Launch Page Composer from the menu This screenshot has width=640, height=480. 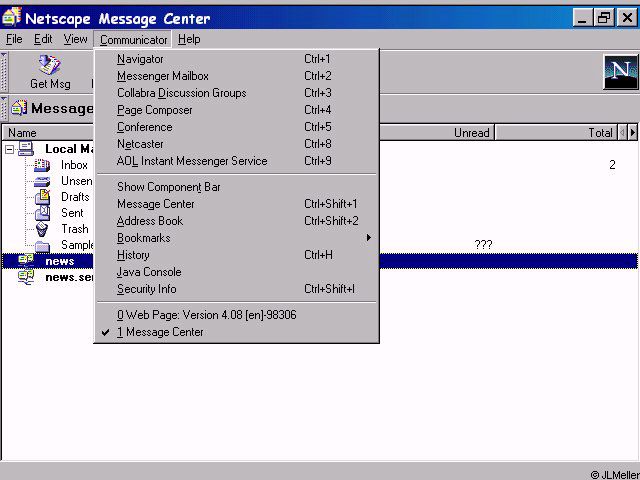click(236, 110)
